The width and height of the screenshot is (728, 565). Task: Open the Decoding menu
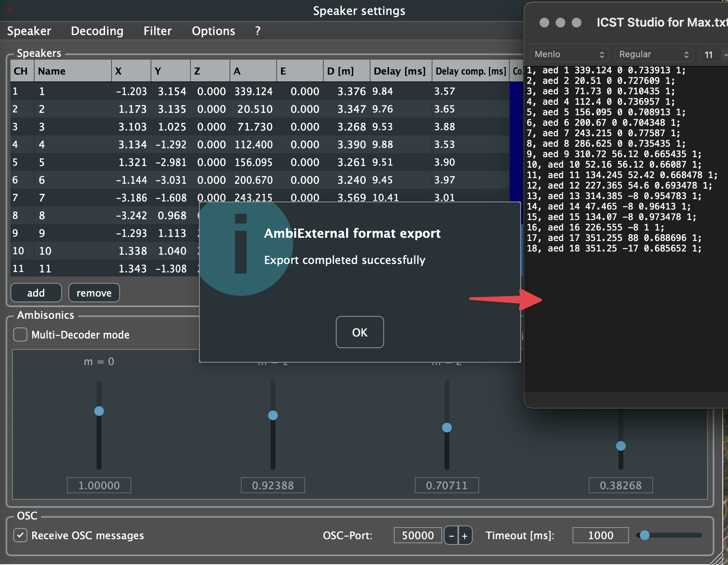[97, 31]
